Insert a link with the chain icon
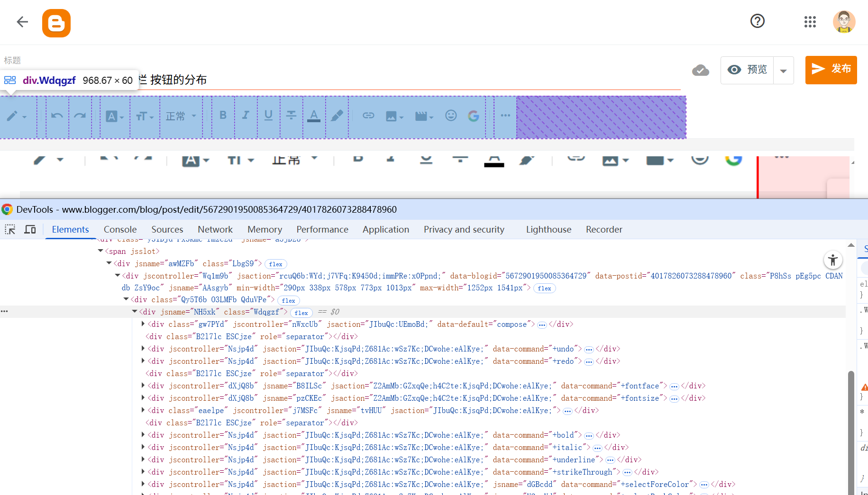 point(368,116)
